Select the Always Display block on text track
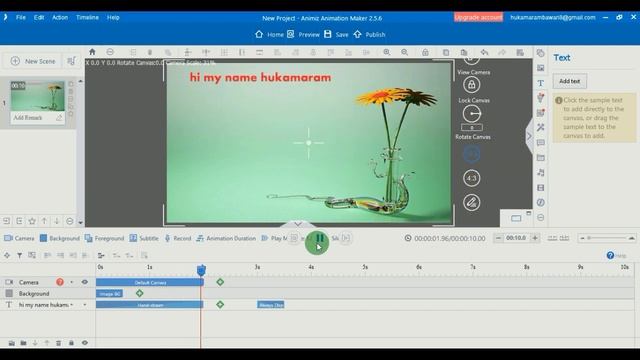Viewport: 640px width, 360px height. click(x=271, y=305)
